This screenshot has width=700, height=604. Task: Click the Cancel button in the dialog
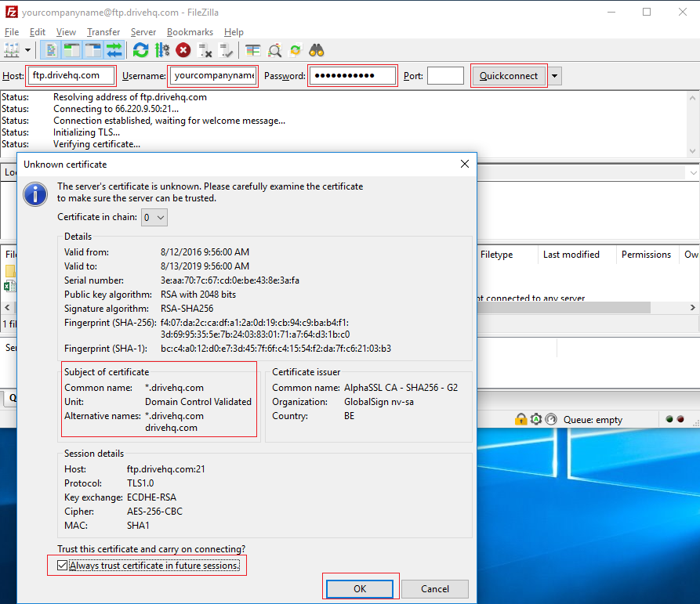434,588
